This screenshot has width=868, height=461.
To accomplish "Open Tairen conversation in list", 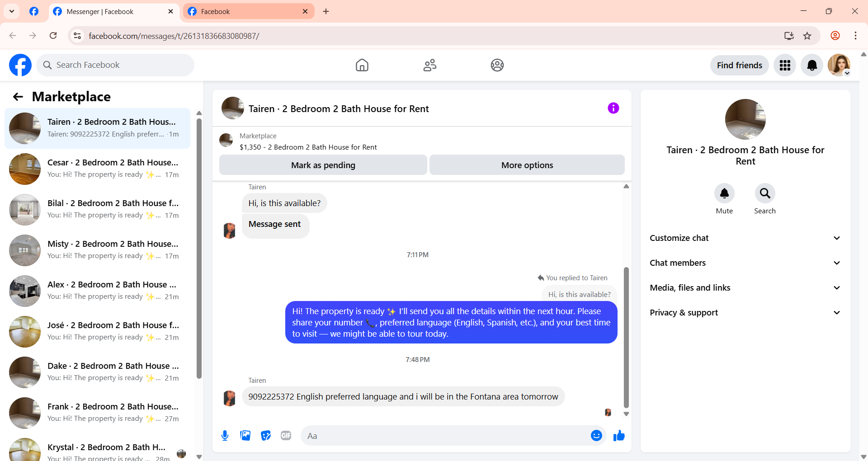I will (x=97, y=128).
